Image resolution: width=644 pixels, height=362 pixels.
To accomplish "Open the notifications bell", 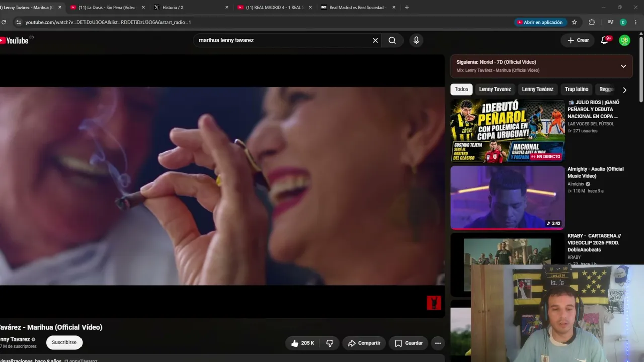I will coord(605,40).
